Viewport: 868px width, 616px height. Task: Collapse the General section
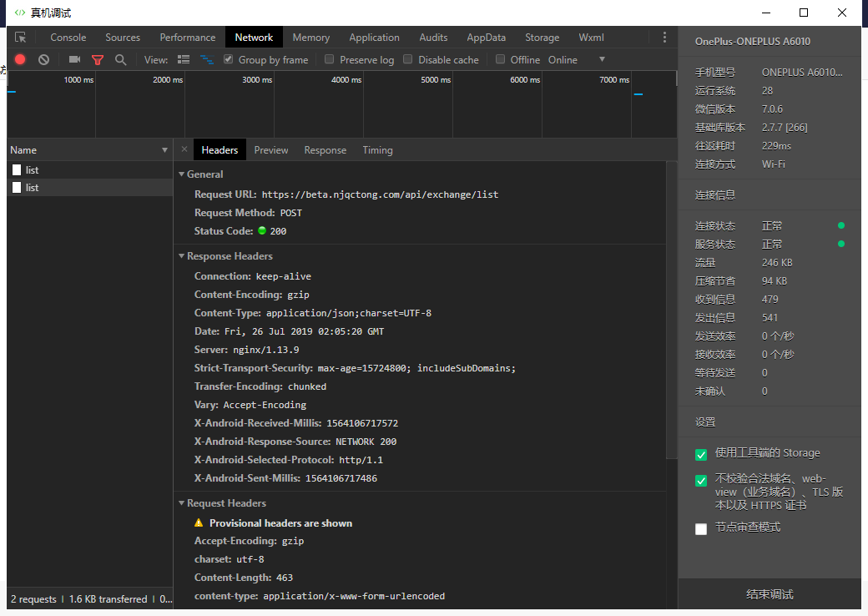(x=182, y=174)
